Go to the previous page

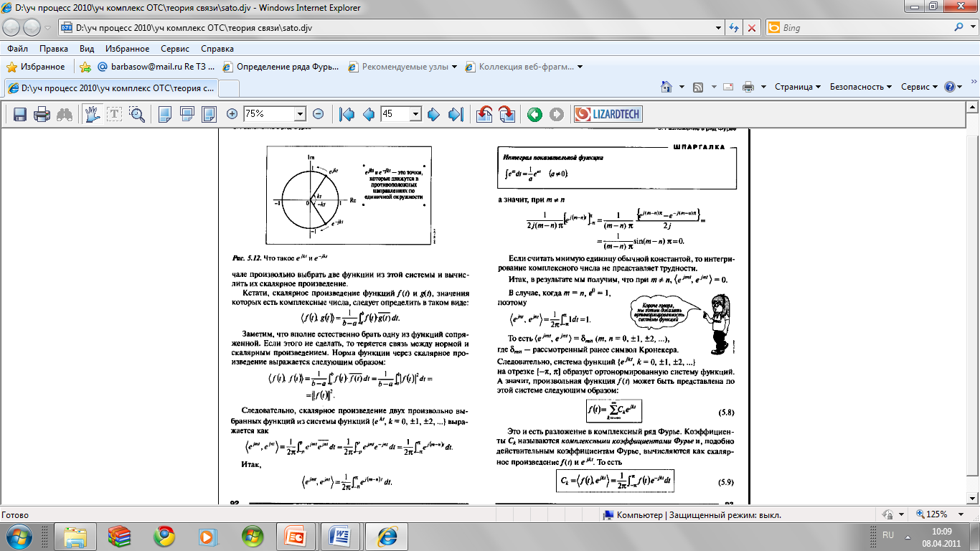pos(369,114)
